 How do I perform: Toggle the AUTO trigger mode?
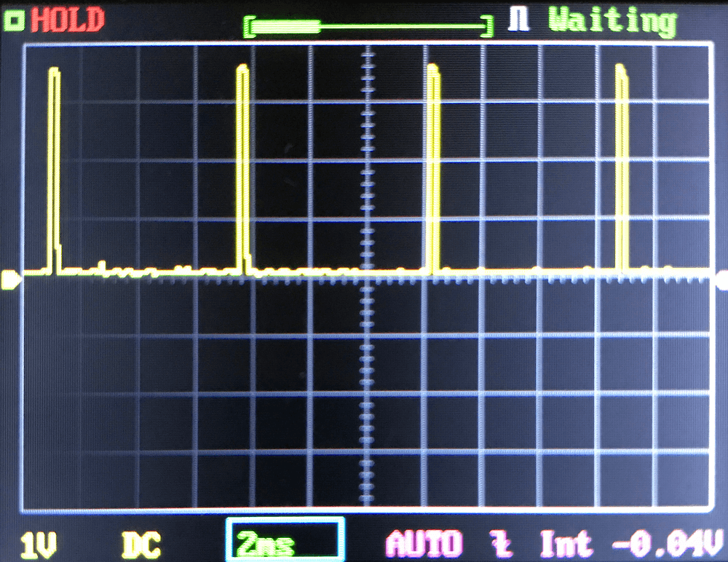tap(424, 544)
